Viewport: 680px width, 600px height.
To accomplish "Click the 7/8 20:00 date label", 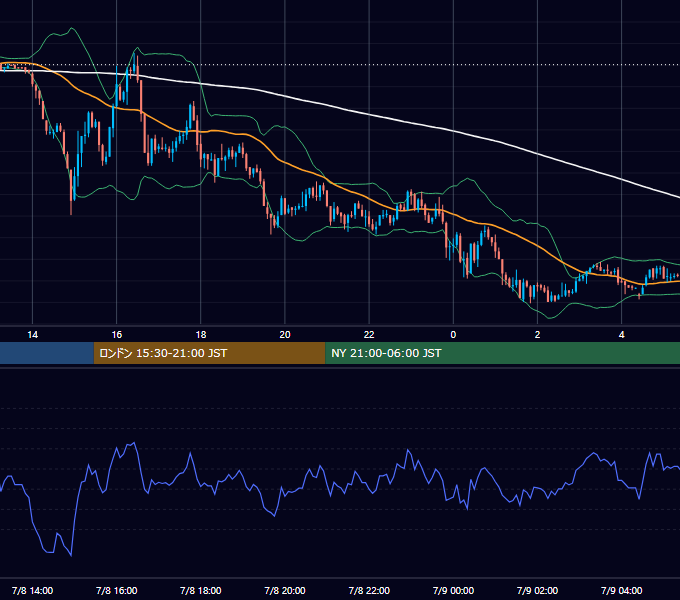I will (x=285, y=590).
